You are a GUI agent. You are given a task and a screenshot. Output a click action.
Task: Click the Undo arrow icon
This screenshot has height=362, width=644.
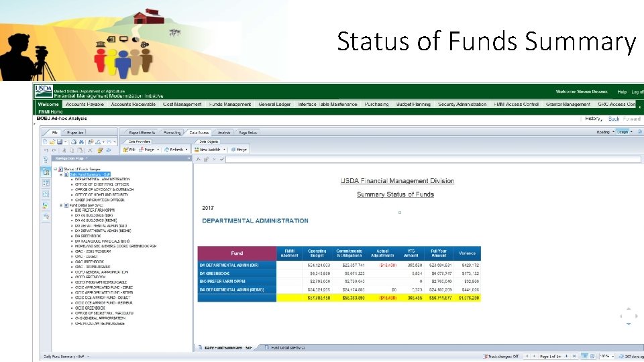pyautogui.click(x=46, y=150)
